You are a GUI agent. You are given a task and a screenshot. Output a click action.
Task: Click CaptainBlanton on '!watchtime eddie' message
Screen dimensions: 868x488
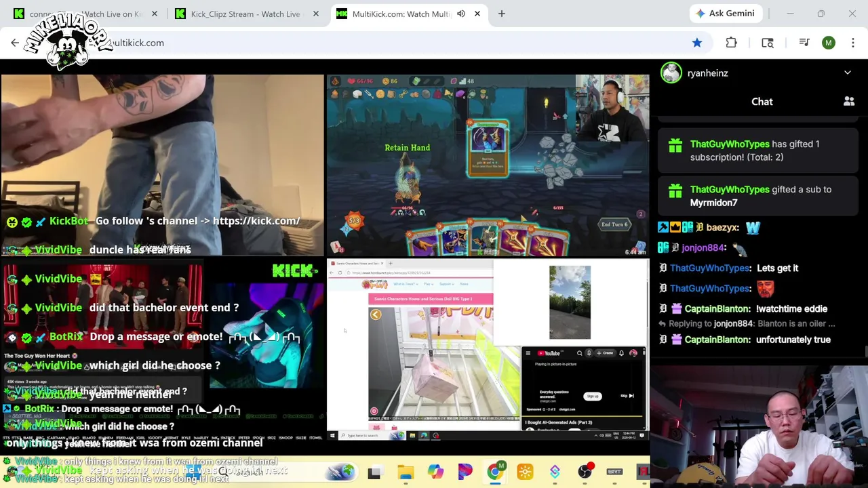click(x=717, y=309)
